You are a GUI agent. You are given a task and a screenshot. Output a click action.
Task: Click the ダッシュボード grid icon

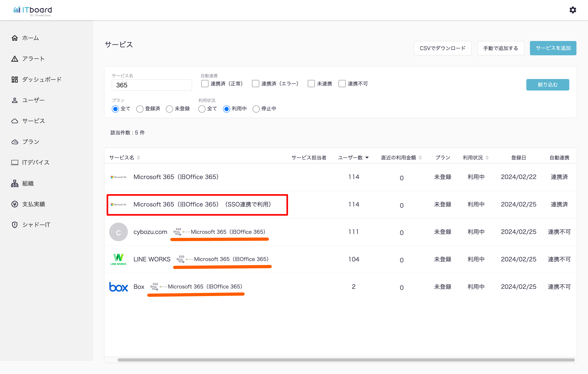pyautogui.click(x=15, y=79)
